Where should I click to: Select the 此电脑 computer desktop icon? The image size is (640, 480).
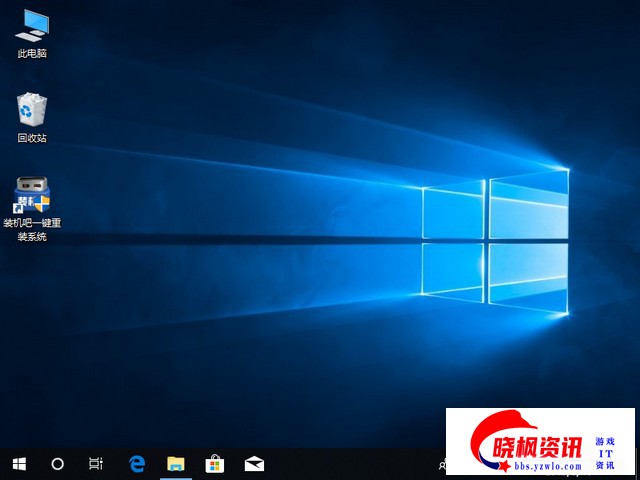pyautogui.click(x=32, y=24)
